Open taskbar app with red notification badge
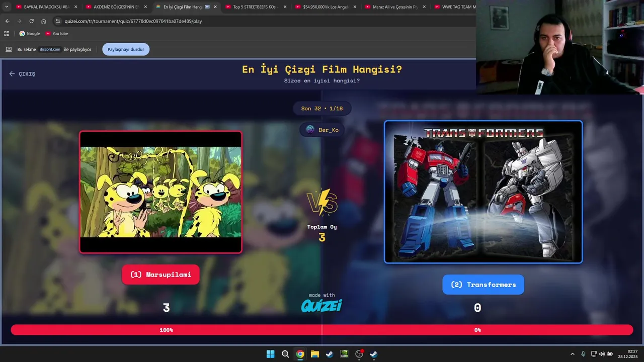 359,354
